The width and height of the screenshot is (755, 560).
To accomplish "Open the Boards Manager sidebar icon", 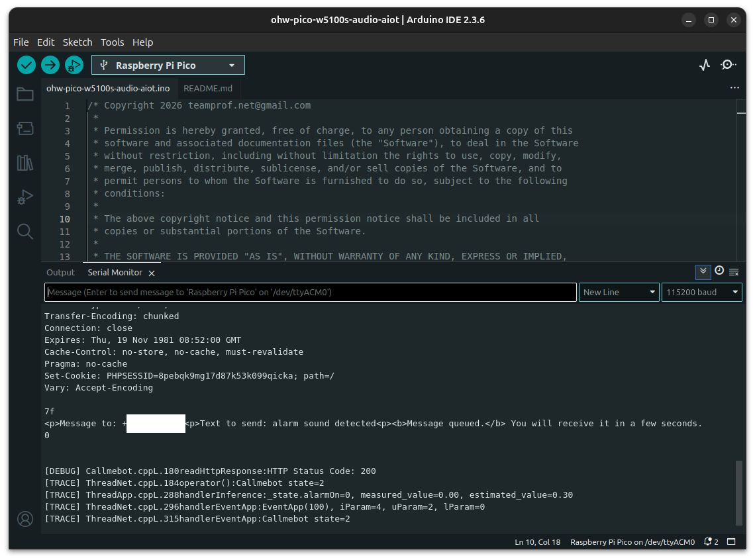I will (25, 128).
